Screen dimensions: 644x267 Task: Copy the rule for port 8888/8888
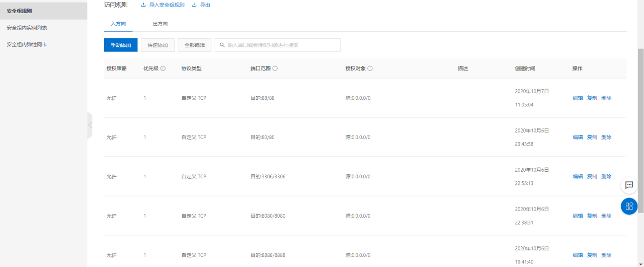coord(592,255)
